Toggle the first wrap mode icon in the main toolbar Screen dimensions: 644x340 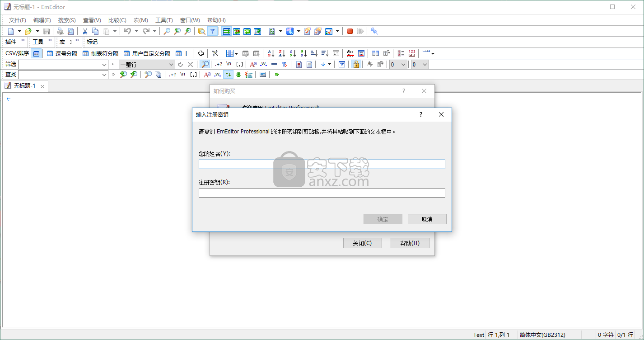[x=226, y=31]
